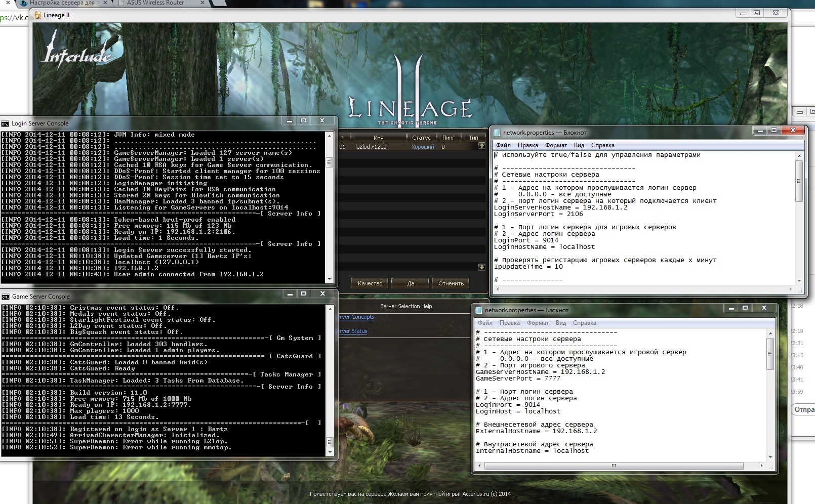815x504 pixels.
Task: Click Game Server Console scroll-up arrow
Action: (330, 309)
